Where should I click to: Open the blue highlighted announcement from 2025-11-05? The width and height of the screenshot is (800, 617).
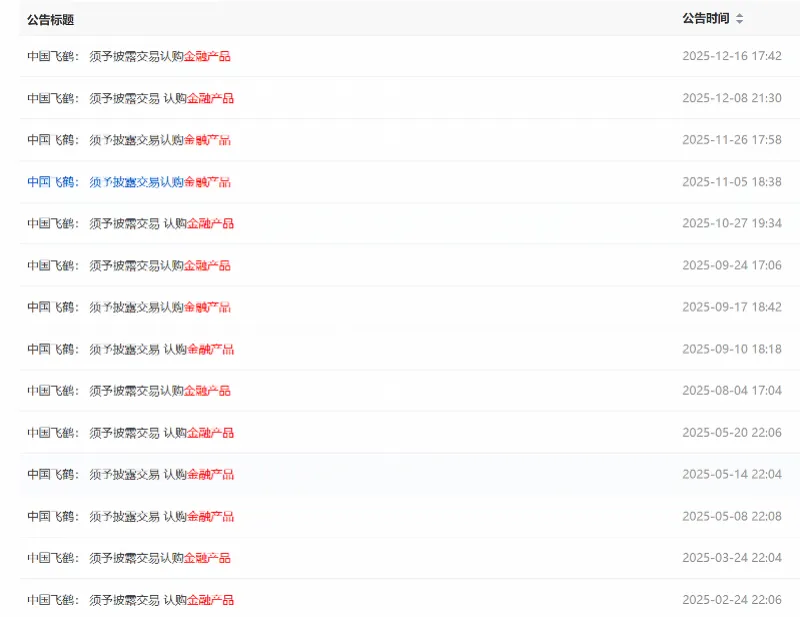click(x=129, y=182)
